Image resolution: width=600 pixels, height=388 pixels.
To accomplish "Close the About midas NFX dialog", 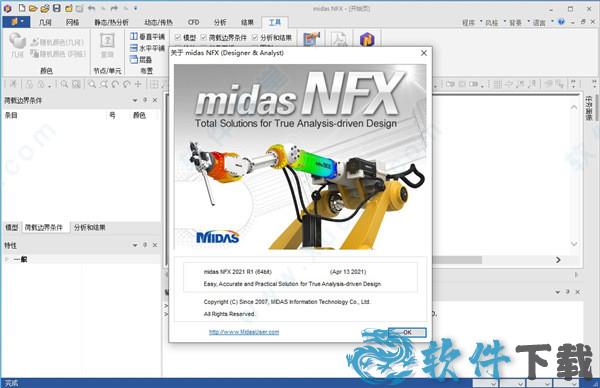I will pos(424,53).
